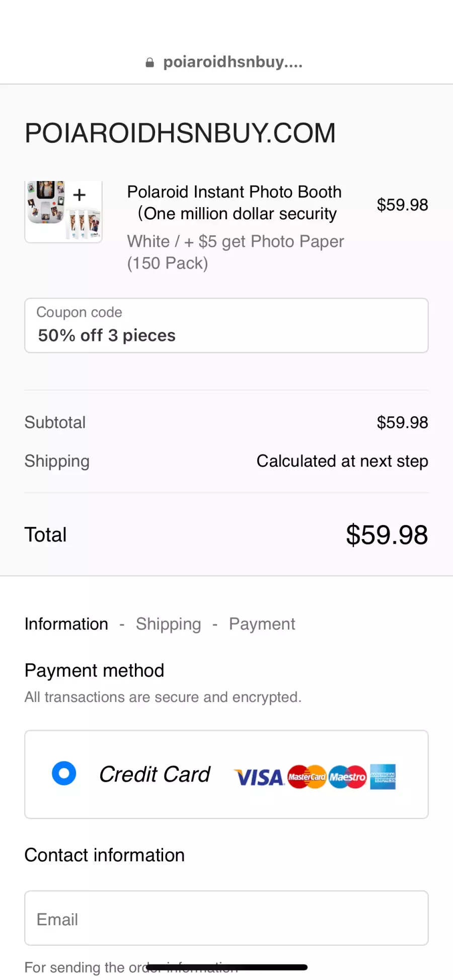This screenshot has height=980, width=453.
Task: Focus the Email input field
Action: pyautogui.click(x=226, y=918)
